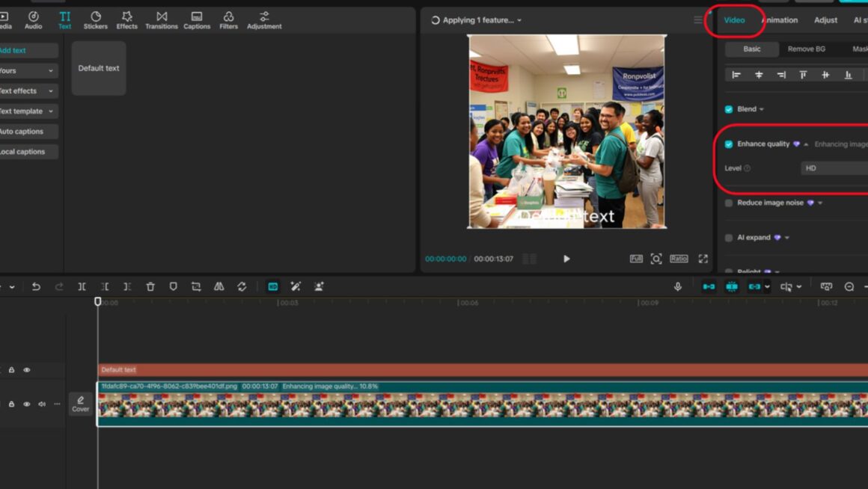868x489 pixels.
Task: Click the person-with-sparkles icon in timeline toolbar
Action: click(319, 286)
